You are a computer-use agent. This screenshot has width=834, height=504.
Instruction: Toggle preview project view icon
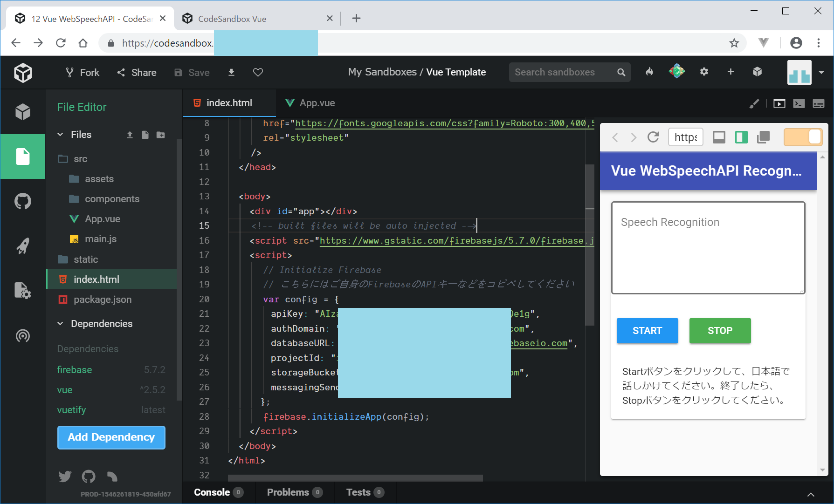(741, 137)
